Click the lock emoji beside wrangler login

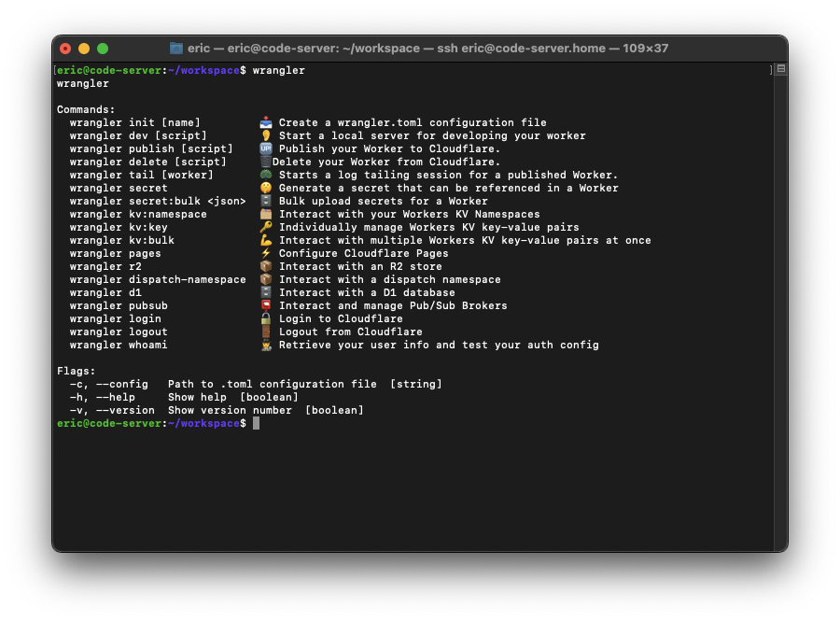coord(266,318)
